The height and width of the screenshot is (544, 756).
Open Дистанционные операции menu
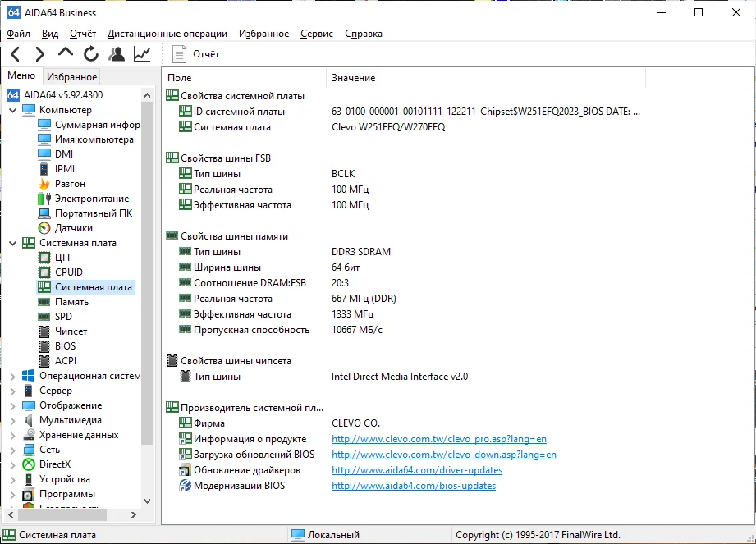coord(167,34)
